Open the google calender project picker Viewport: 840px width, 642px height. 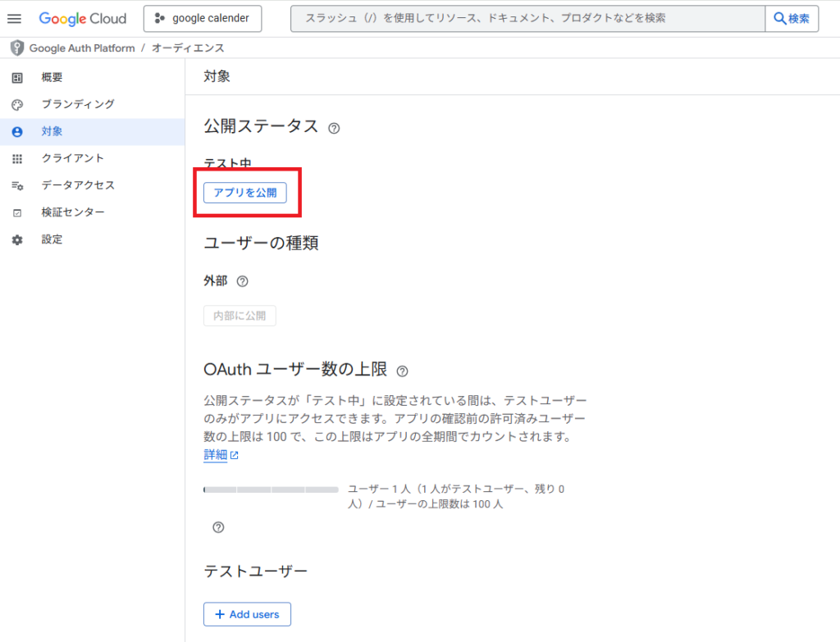202,18
